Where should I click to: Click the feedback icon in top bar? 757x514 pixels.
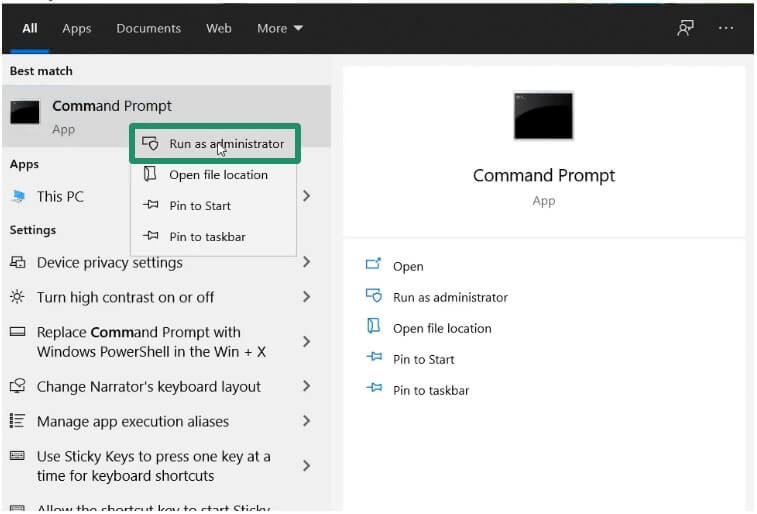tap(685, 28)
